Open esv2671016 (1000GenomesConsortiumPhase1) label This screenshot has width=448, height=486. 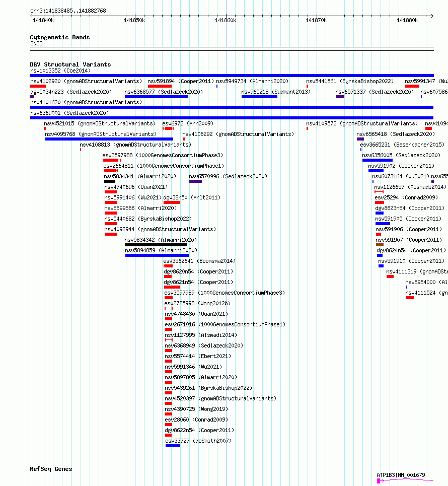(225, 324)
